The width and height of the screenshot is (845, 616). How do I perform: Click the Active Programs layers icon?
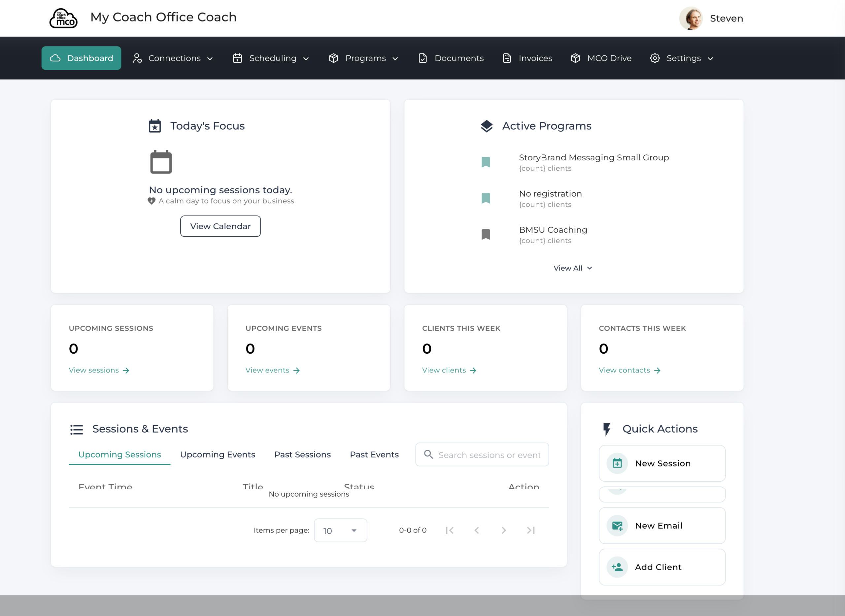(487, 126)
